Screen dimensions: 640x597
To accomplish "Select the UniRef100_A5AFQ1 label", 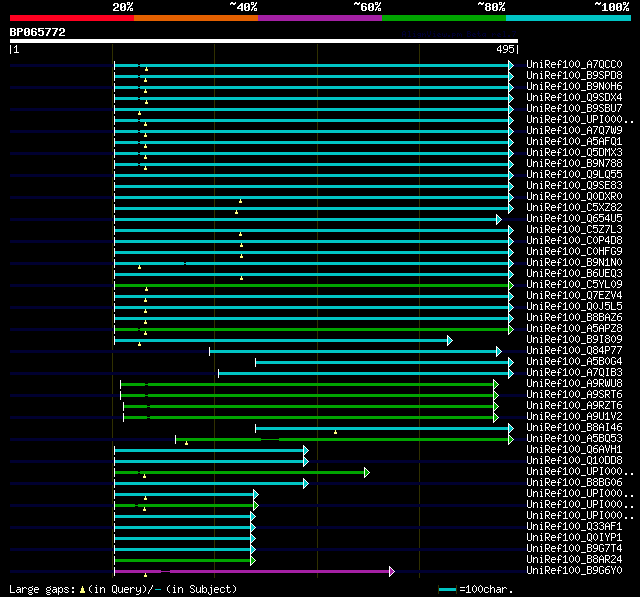I will point(574,142).
